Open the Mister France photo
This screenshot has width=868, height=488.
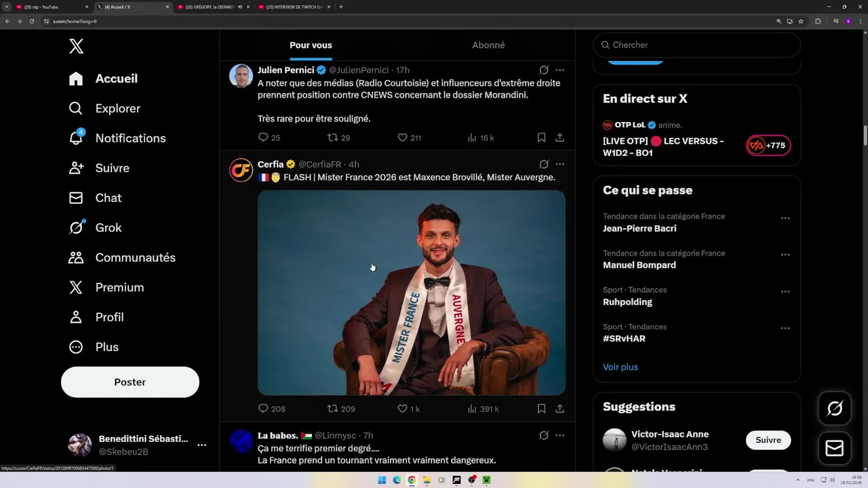click(x=412, y=292)
